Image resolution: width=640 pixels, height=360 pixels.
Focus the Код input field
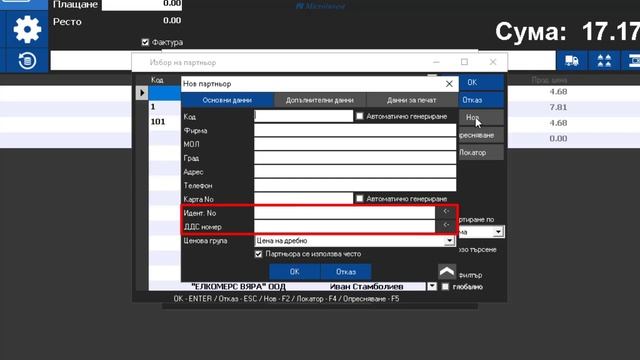coord(303,116)
